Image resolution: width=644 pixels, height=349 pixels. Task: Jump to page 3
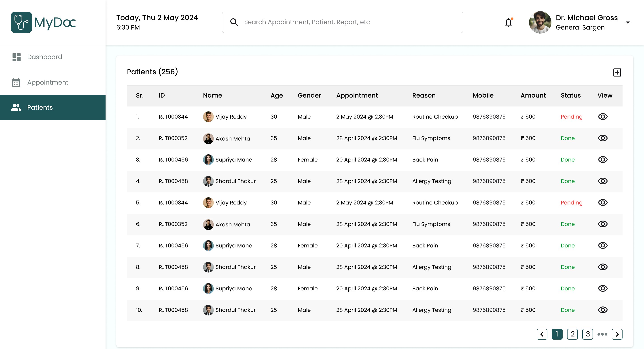tap(587, 334)
